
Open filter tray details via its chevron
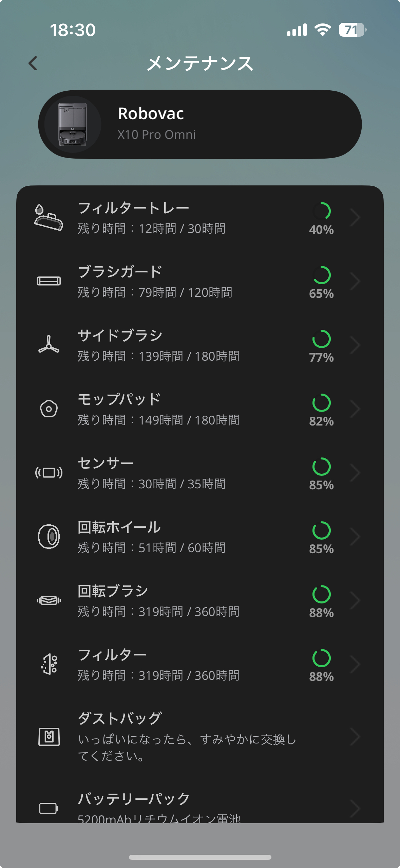click(355, 217)
